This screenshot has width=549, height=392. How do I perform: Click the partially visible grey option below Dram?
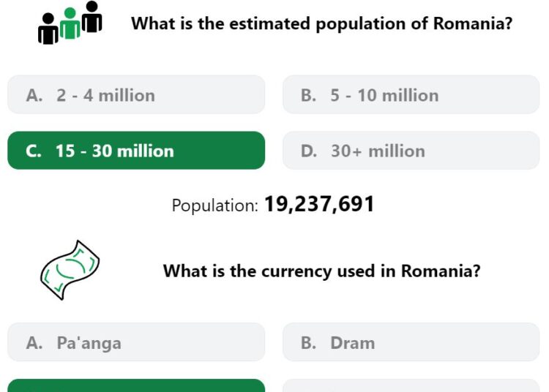point(411,385)
